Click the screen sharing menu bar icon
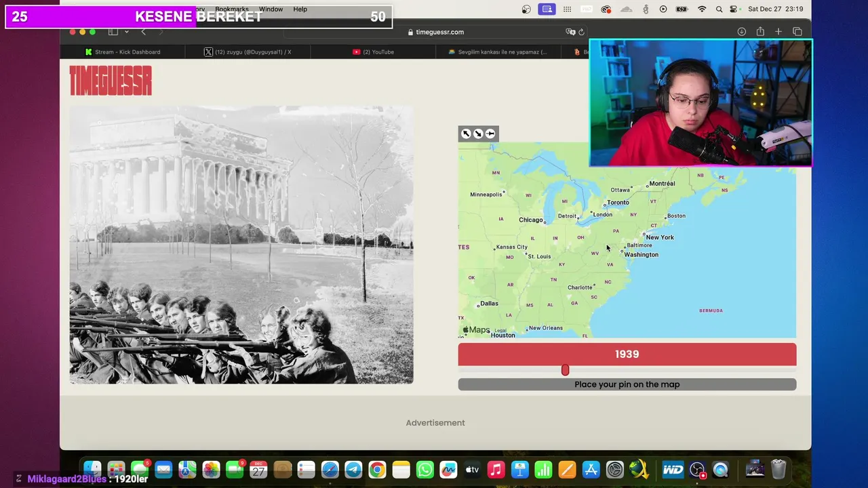The width and height of the screenshot is (868, 488). pos(547,9)
